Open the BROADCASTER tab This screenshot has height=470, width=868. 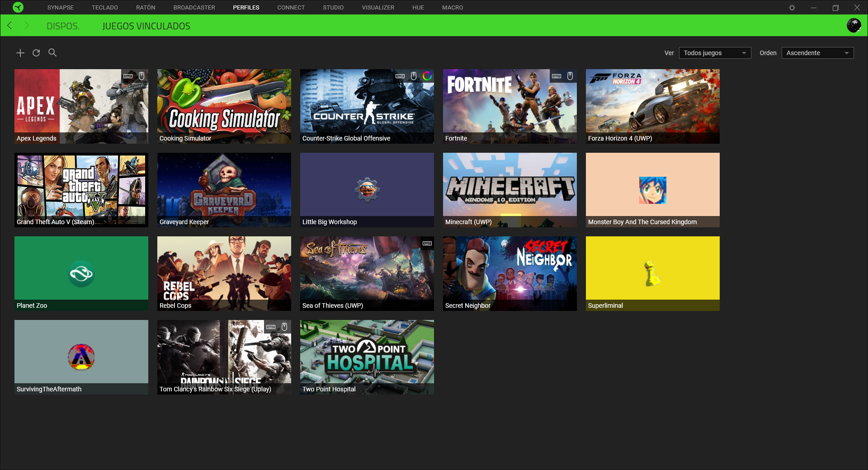194,8
